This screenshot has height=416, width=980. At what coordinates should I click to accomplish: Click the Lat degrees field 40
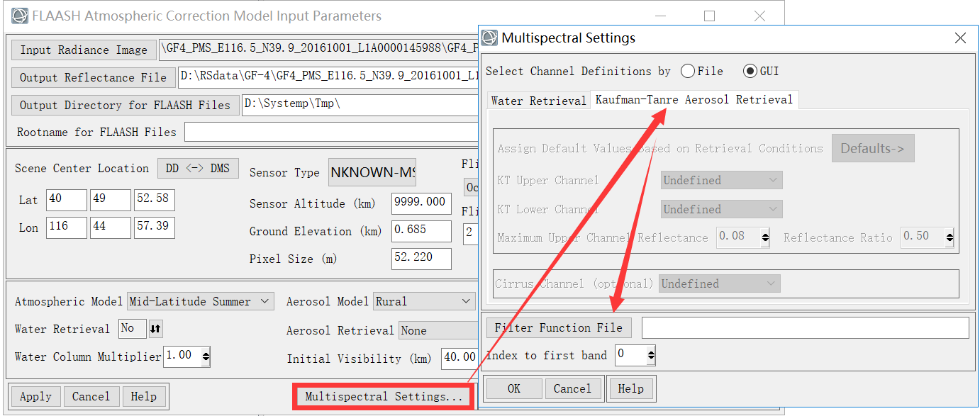(67, 199)
